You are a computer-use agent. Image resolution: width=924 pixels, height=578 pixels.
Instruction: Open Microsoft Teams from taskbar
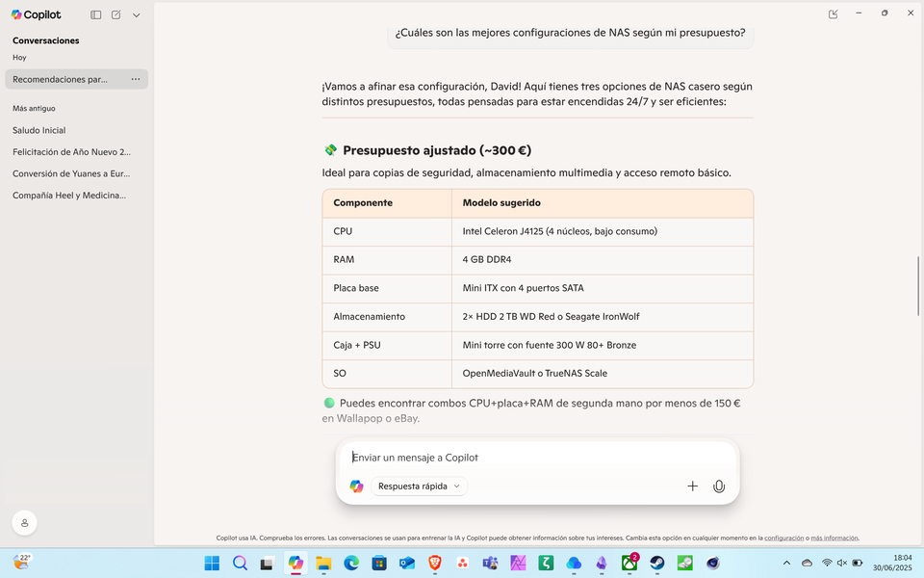click(x=490, y=564)
